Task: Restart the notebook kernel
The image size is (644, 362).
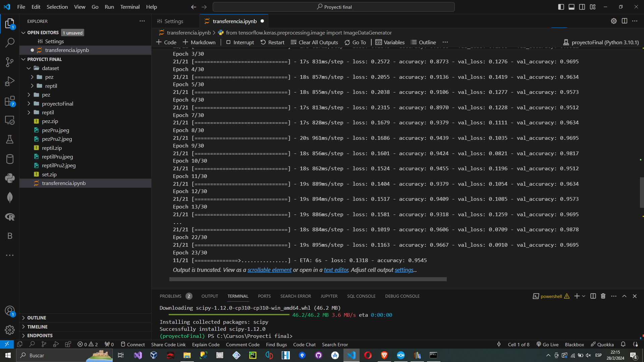Action: tap(272, 42)
